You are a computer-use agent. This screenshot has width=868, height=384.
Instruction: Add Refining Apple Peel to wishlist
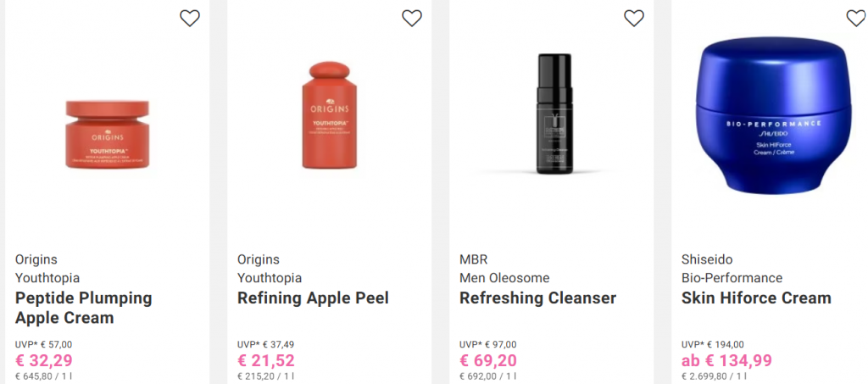pyautogui.click(x=411, y=18)
